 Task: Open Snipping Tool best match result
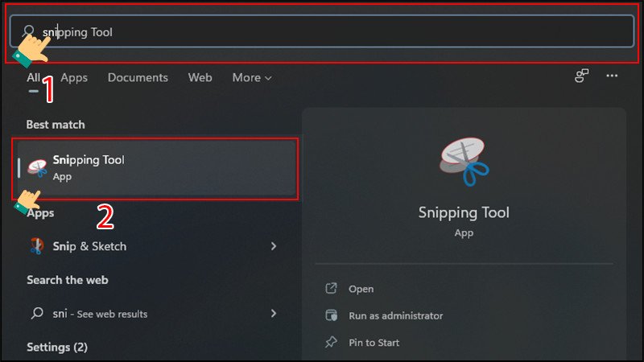pyautogui.click(x=156, y=168)
